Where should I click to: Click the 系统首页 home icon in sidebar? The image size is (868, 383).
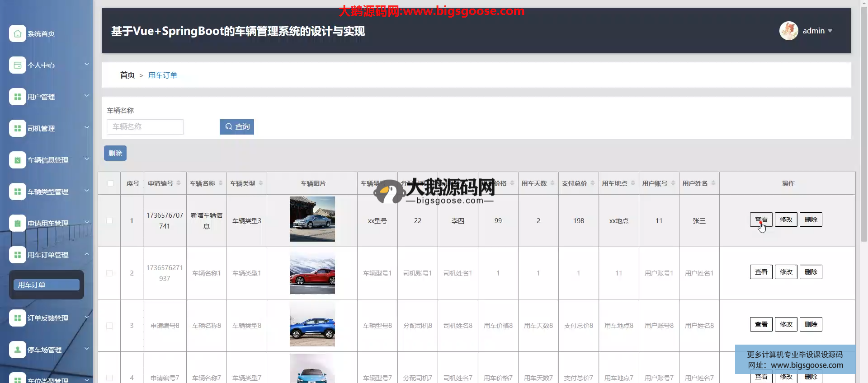(17, 33)
